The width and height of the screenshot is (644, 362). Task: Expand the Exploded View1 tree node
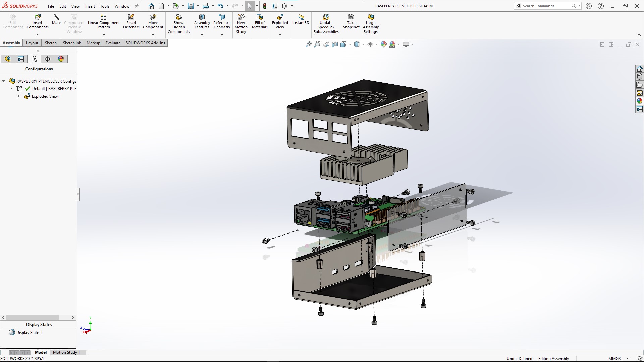click(19, 96)
